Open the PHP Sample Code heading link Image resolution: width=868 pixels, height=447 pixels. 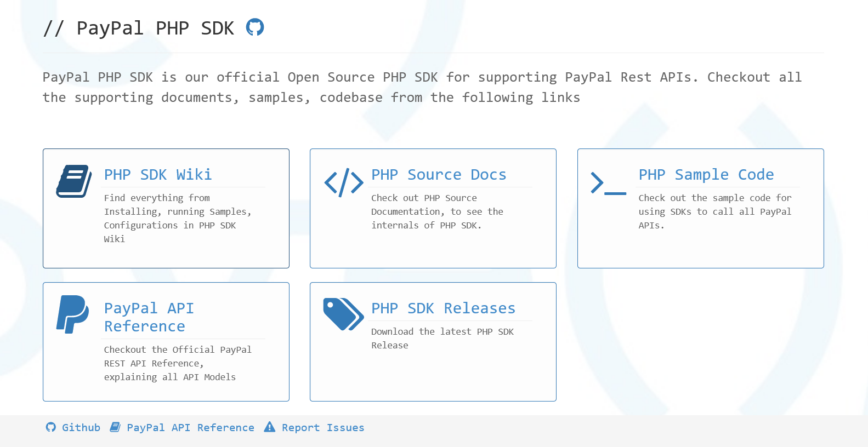pos(706,175)
